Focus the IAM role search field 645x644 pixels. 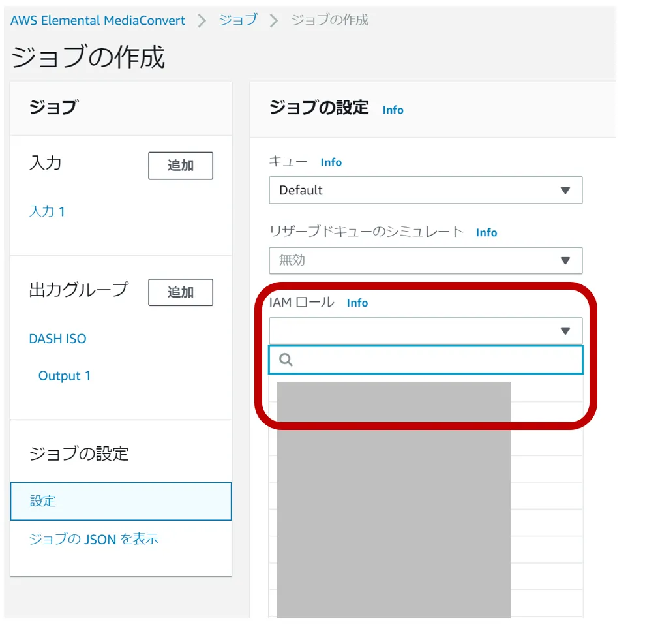[x=426, y=360]
